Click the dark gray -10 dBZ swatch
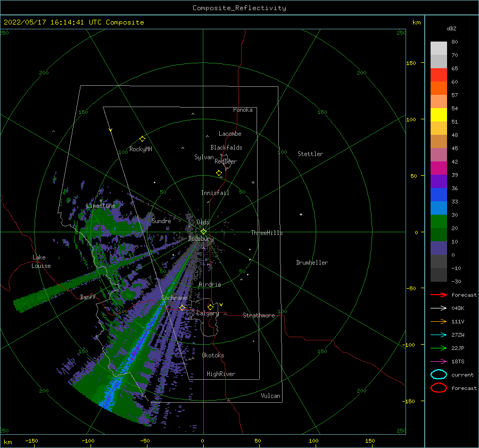 [x=439, y=274]
